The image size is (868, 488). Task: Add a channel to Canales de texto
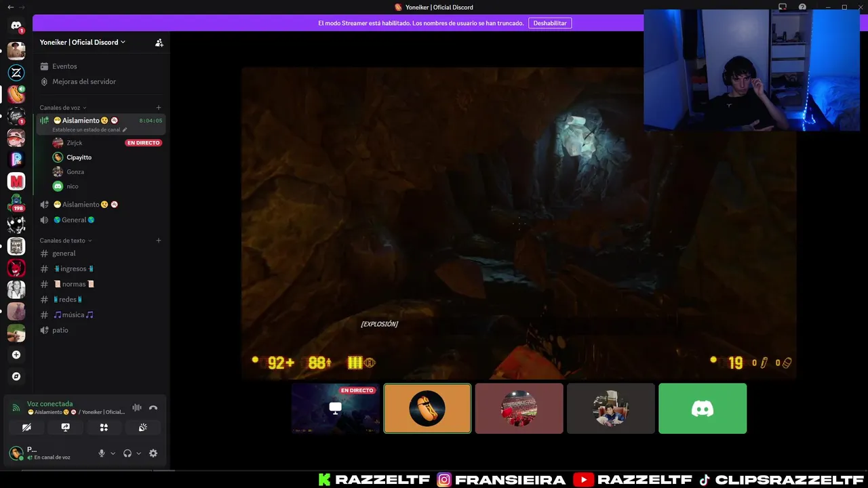click(x=159, y=241)
